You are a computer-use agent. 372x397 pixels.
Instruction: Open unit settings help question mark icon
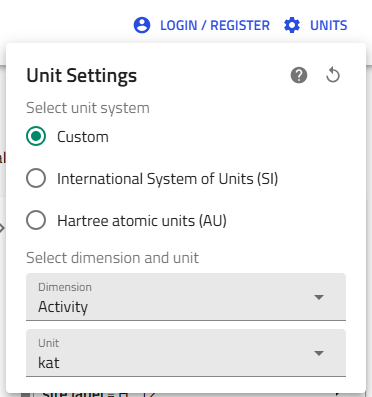tap(299, 75)
